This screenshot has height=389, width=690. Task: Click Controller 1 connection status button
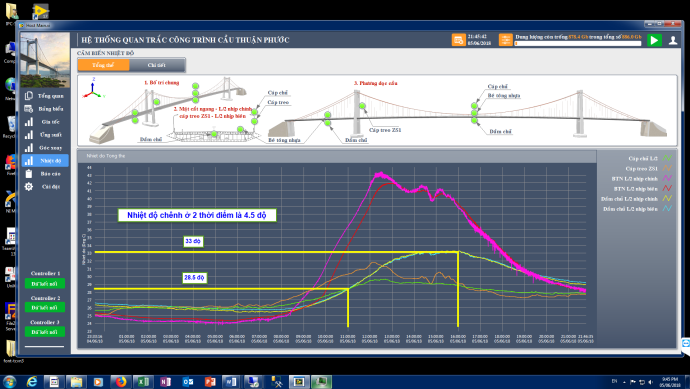click(45, 284)
